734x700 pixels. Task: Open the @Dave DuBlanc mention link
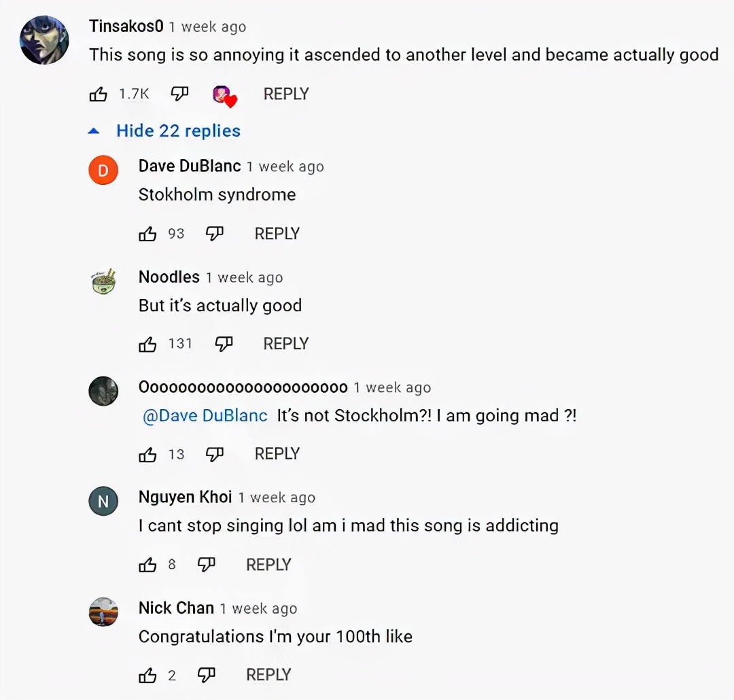coord(205,416)
